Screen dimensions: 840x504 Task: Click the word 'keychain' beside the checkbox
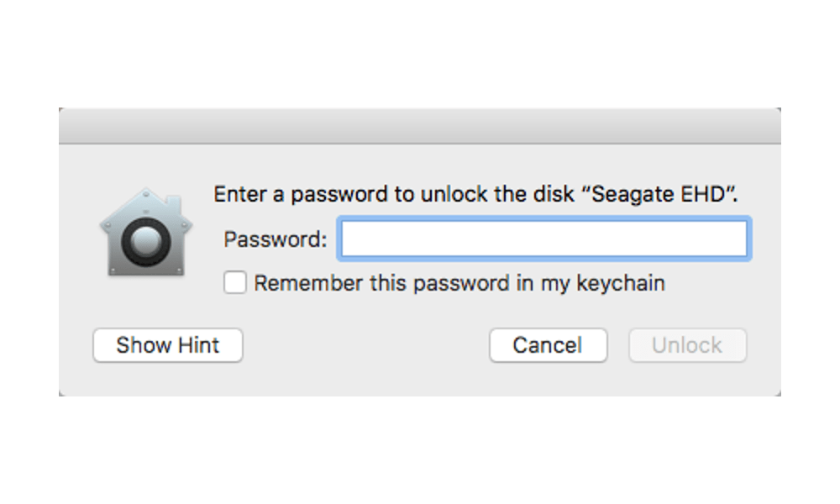click(621, 283)
